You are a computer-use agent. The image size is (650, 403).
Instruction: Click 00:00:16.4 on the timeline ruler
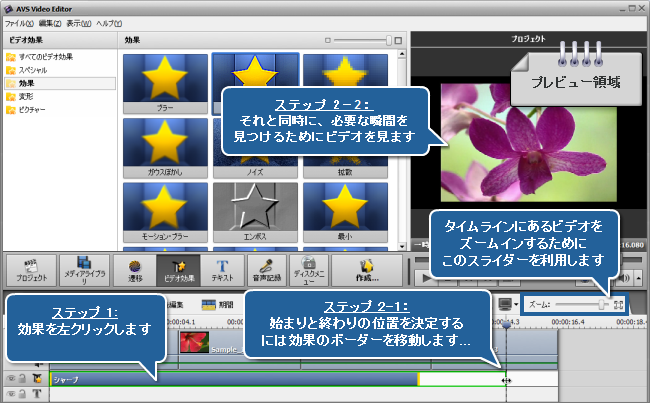click(568, 322)
